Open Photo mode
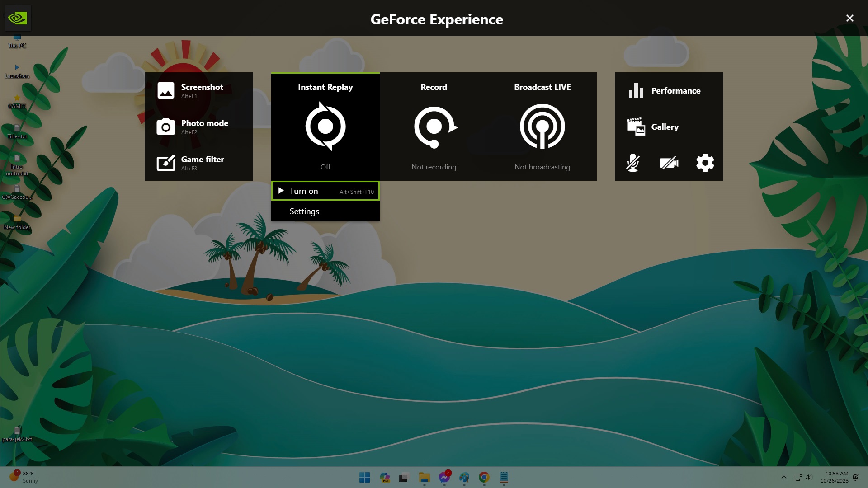 tap(199, 127)
